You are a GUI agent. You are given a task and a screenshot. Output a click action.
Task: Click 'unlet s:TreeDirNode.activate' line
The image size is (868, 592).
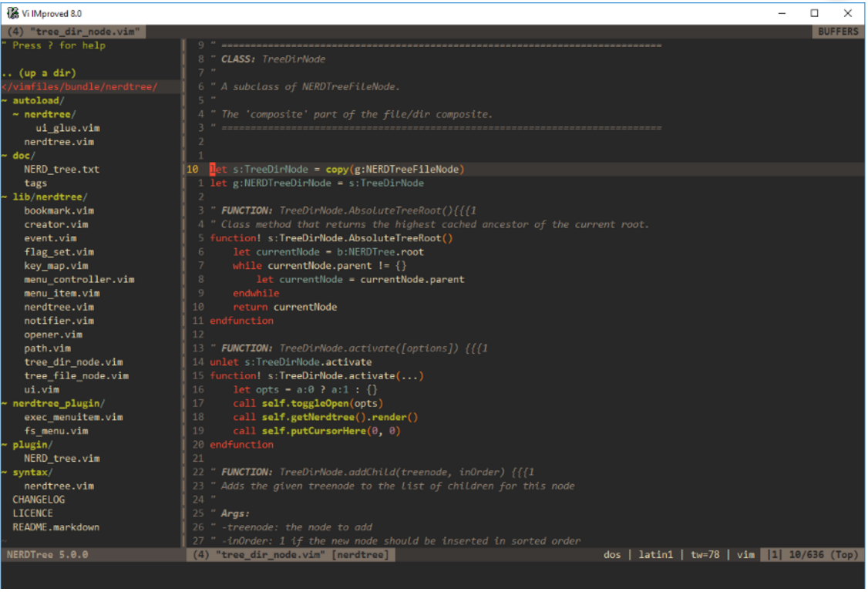tap(291, 362)
